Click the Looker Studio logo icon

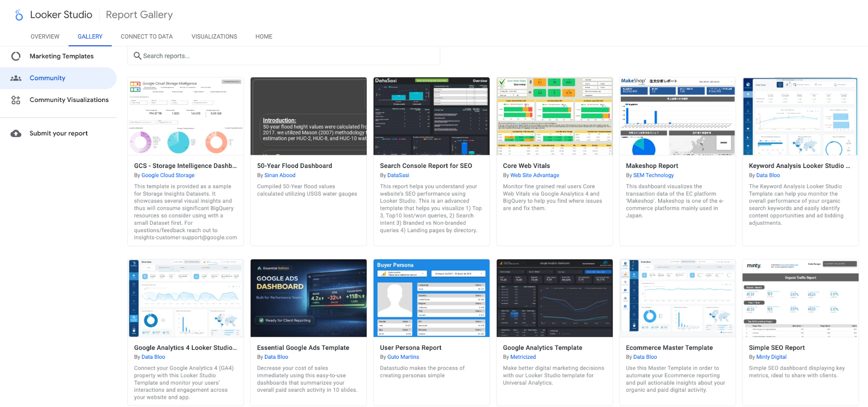[x=19, y=15]
